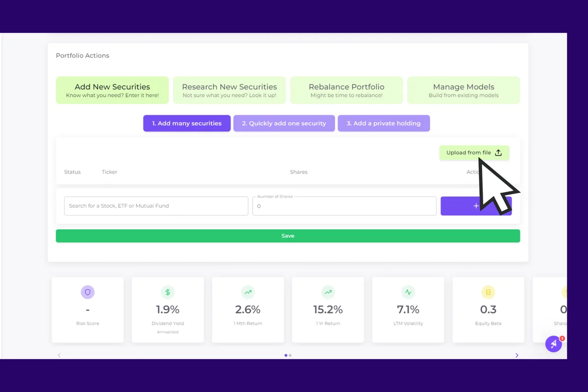Click the Number of Shares field

point(344,206)
